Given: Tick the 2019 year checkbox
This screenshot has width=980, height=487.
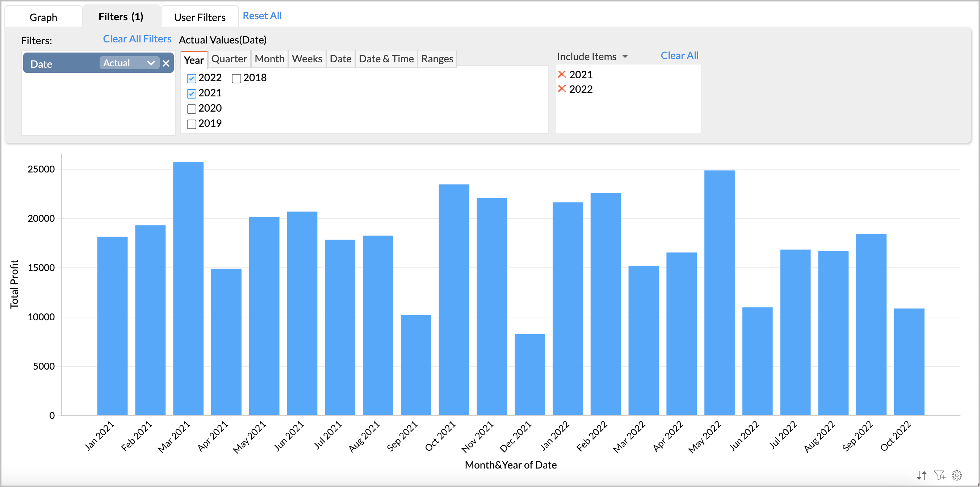Looking at the screenshot, I should pos(191,124).
